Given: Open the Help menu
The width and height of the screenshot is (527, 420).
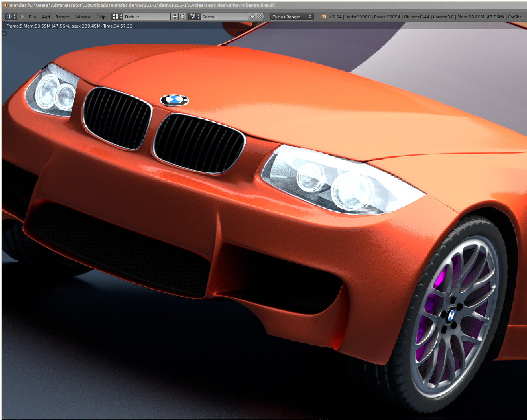Looking at the screenshot, I should pos(101,17).
